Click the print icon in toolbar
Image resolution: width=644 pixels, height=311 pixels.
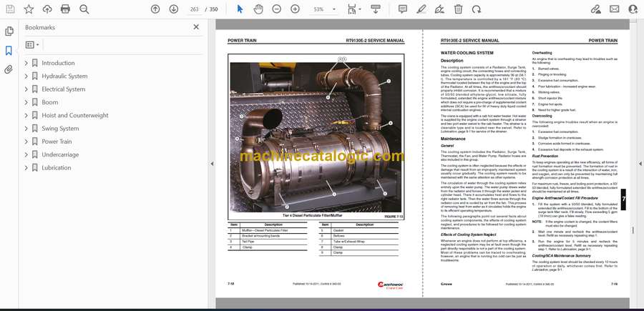(x=66, y=9)
